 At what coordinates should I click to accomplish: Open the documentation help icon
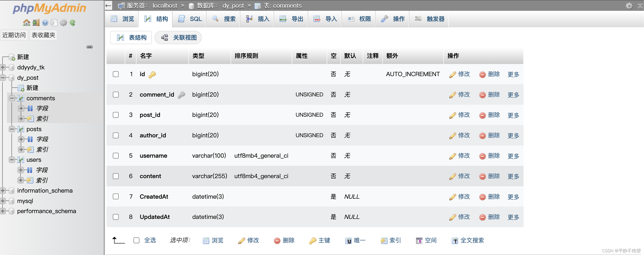(x=45, y=23)
